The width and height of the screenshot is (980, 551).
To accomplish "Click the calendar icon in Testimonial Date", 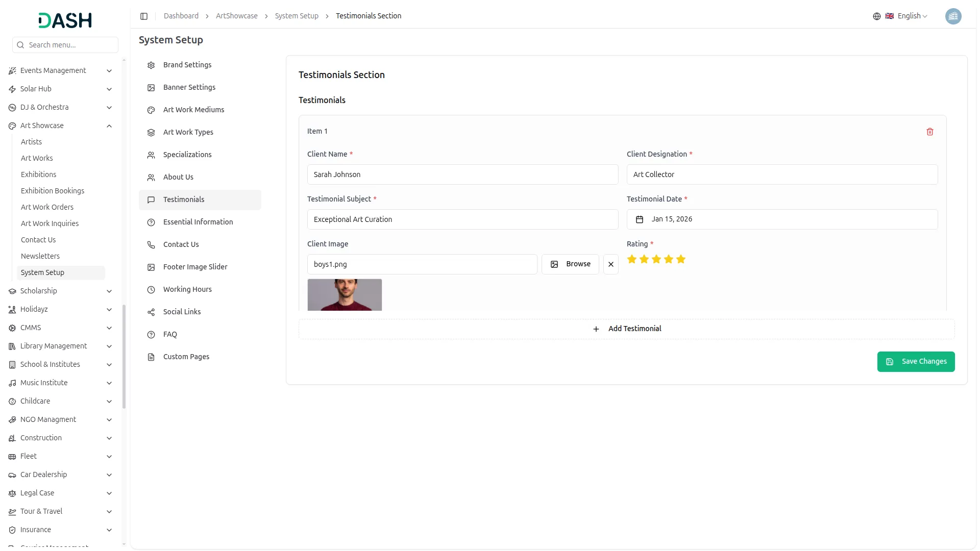I will pyautogui.click(x=639, y=219).
